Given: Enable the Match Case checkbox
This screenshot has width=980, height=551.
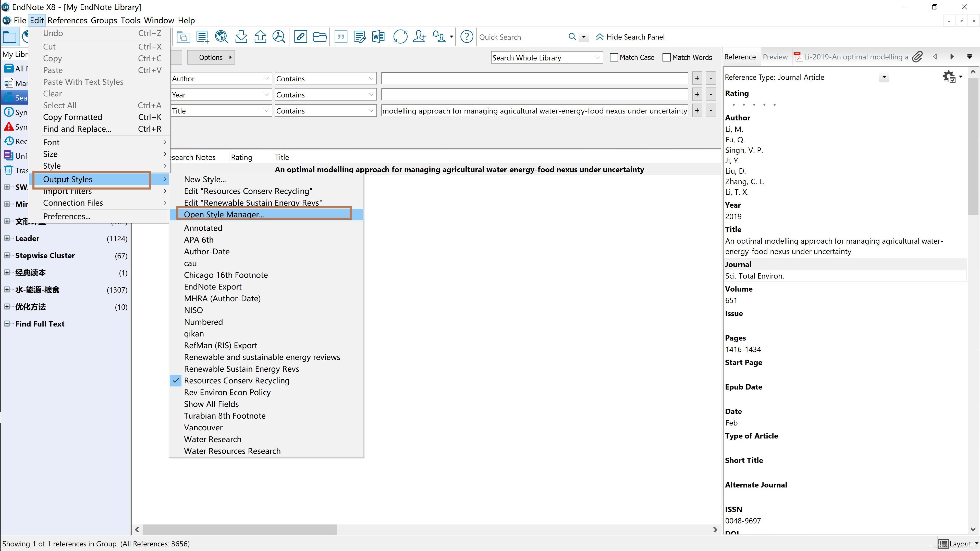Looking at the screenshot, I should pos(614,57).
